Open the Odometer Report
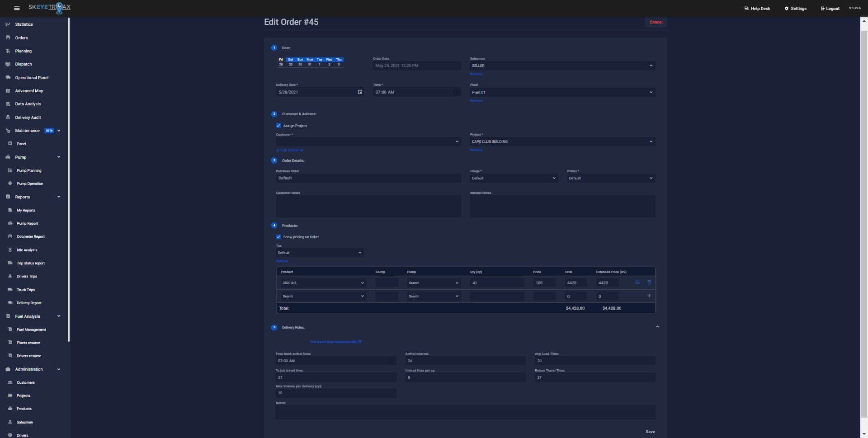Screen dimensions: 868x438 [30, 236]
